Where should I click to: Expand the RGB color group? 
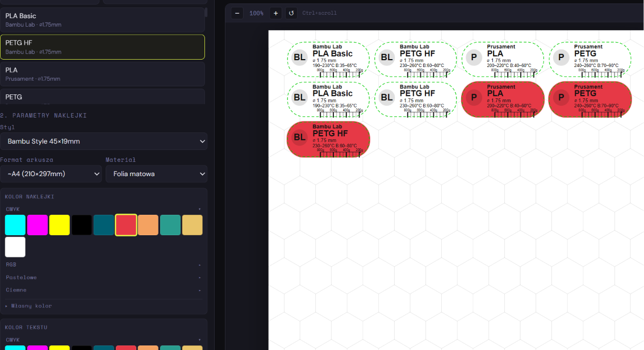point(103,265)
